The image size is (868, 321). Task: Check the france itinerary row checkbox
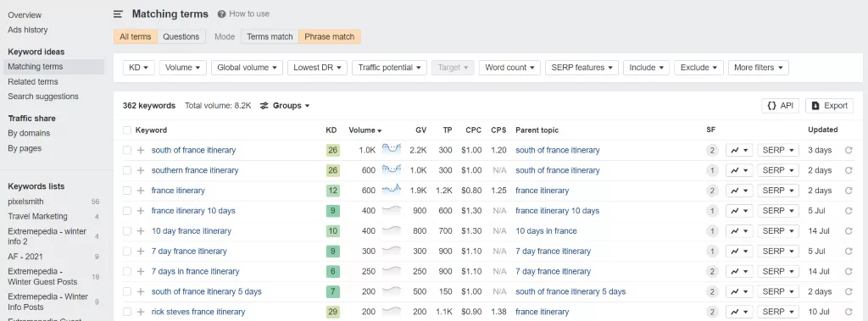[x=127, y=191]
